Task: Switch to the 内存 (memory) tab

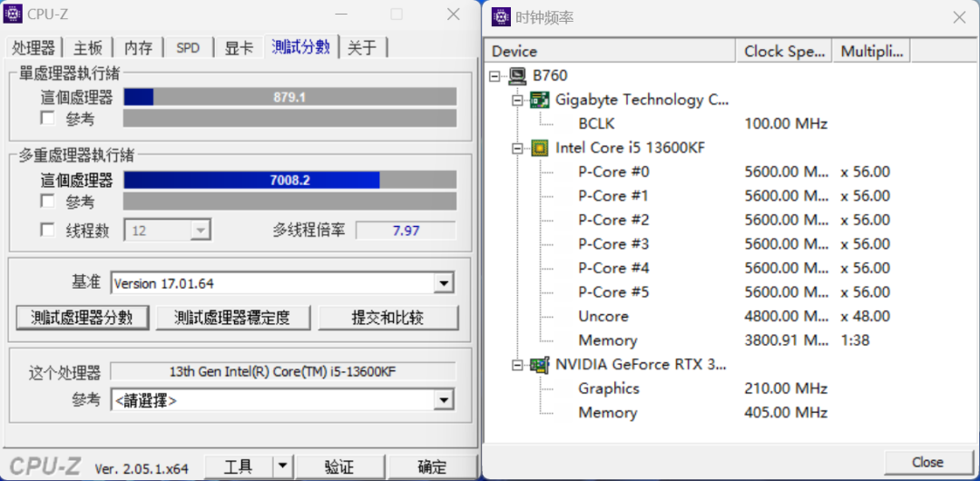Action: (x=138, y=48)
